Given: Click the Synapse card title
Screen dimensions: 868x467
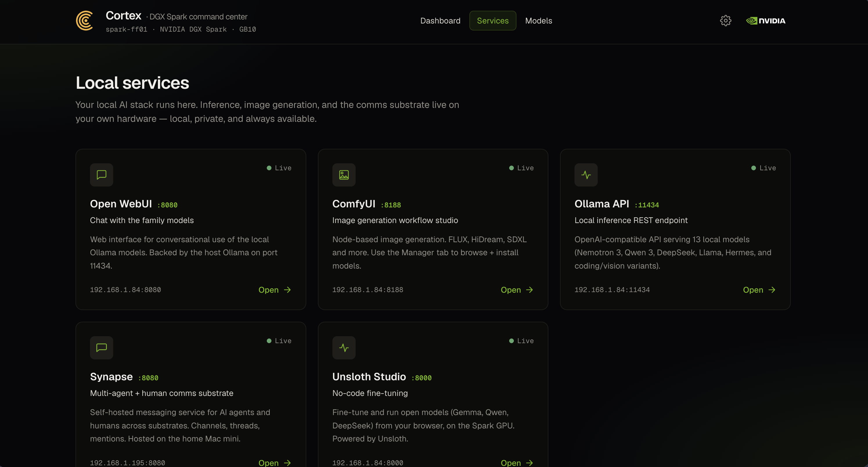Looking at the screenshot, I should click(111, 377).
